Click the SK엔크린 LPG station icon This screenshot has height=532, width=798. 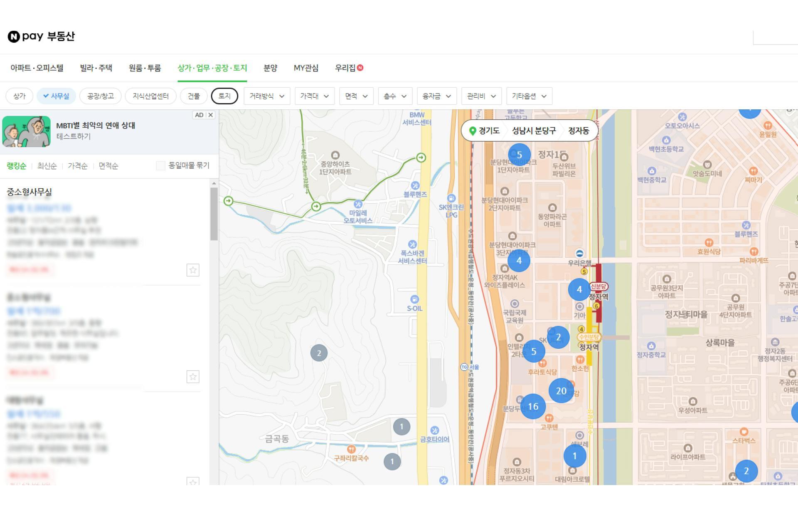point(451,198)
